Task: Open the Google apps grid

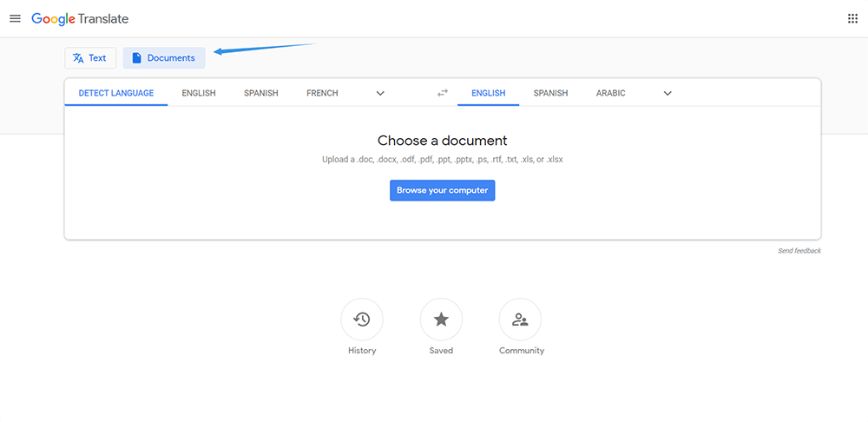Action: point(852,18)
